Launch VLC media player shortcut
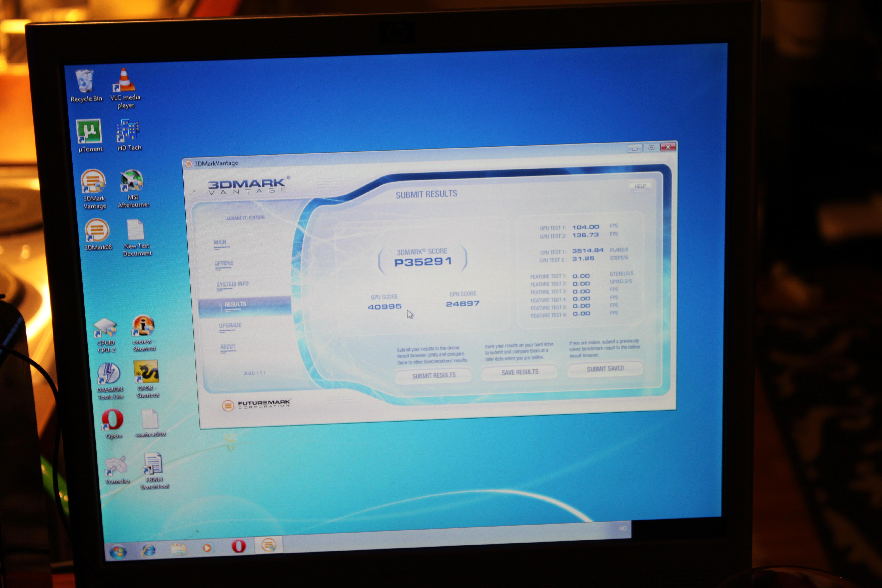 (x=125, y=88)
